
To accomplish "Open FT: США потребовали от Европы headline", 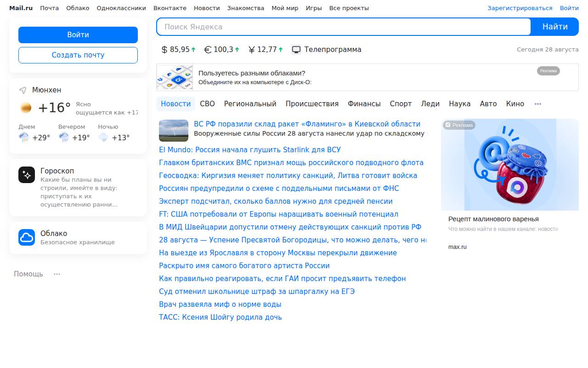I will pos(278,214).
